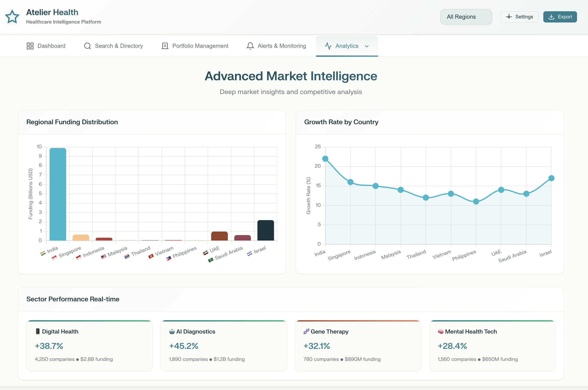Click the Atelier Health star logo
The width and height of the screenshot is (588, 390).
(12, 17)
